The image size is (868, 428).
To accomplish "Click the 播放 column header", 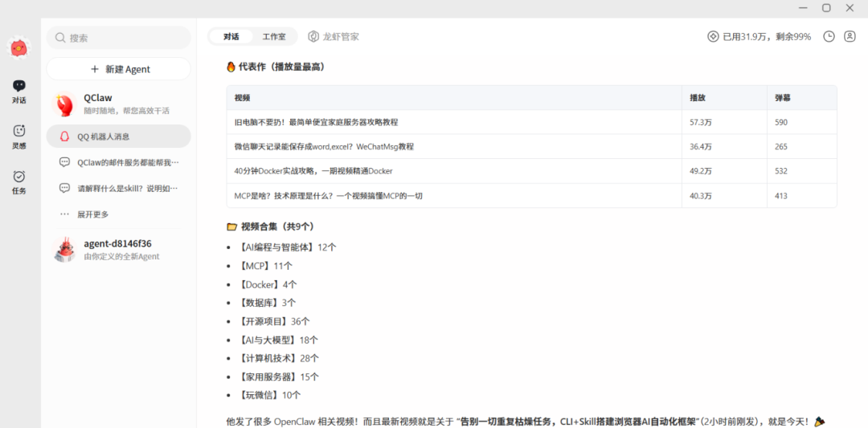I will coord(698,98).
